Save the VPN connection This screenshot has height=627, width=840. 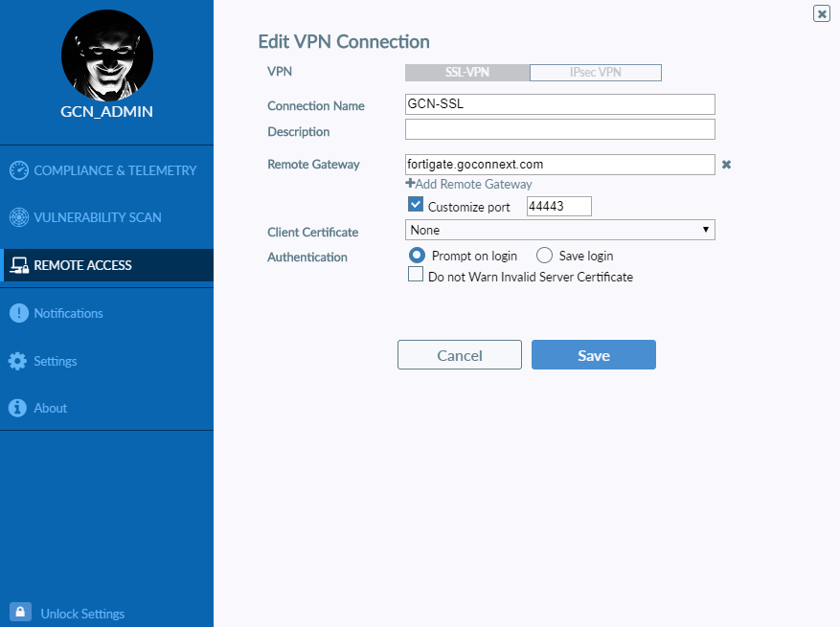coord(594,354)
